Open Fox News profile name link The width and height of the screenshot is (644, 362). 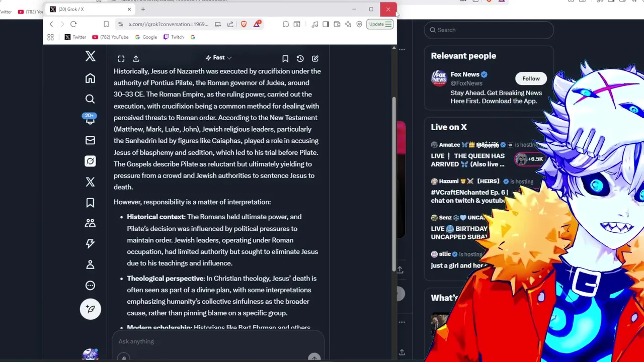465,74
